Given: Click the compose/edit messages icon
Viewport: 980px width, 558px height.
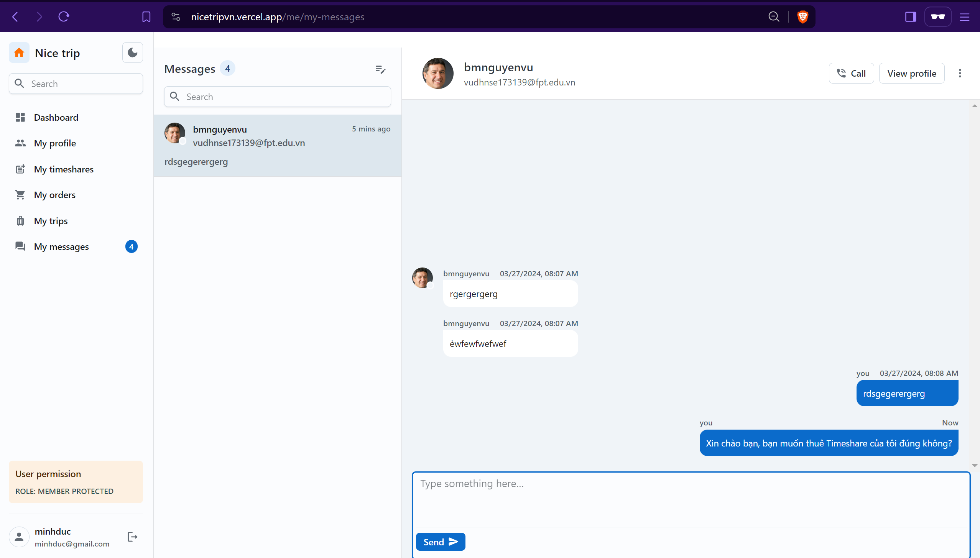Looking at the screenshot, I should [380, 69].
